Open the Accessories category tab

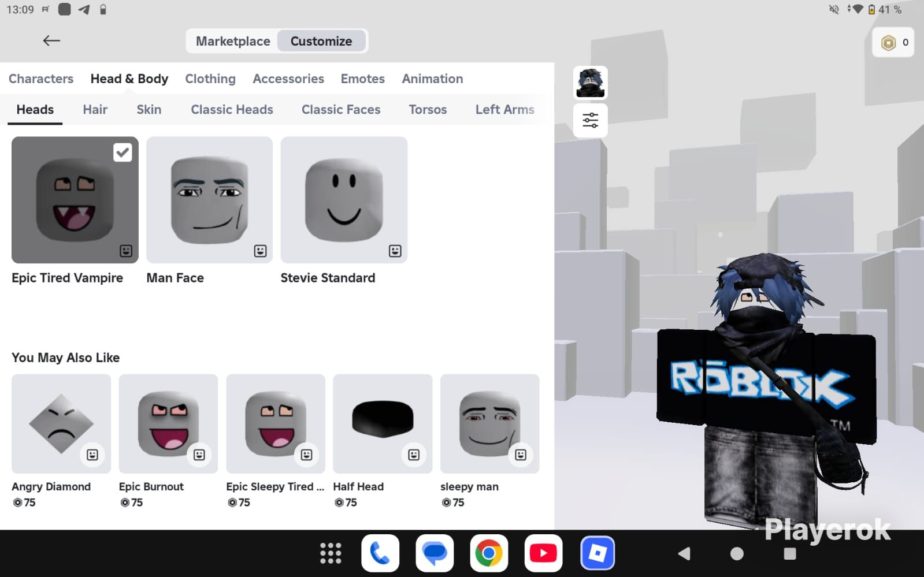click(288, 79)
